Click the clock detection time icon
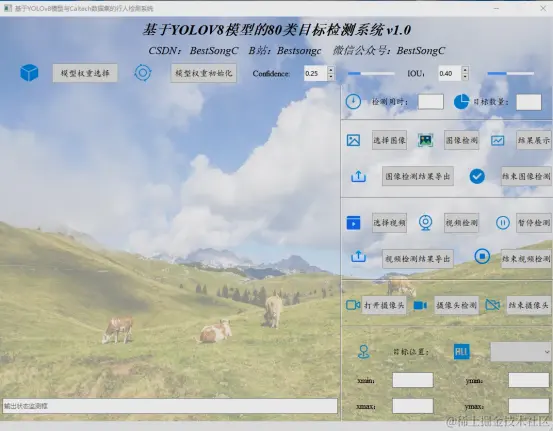 [x=353, y=102]
